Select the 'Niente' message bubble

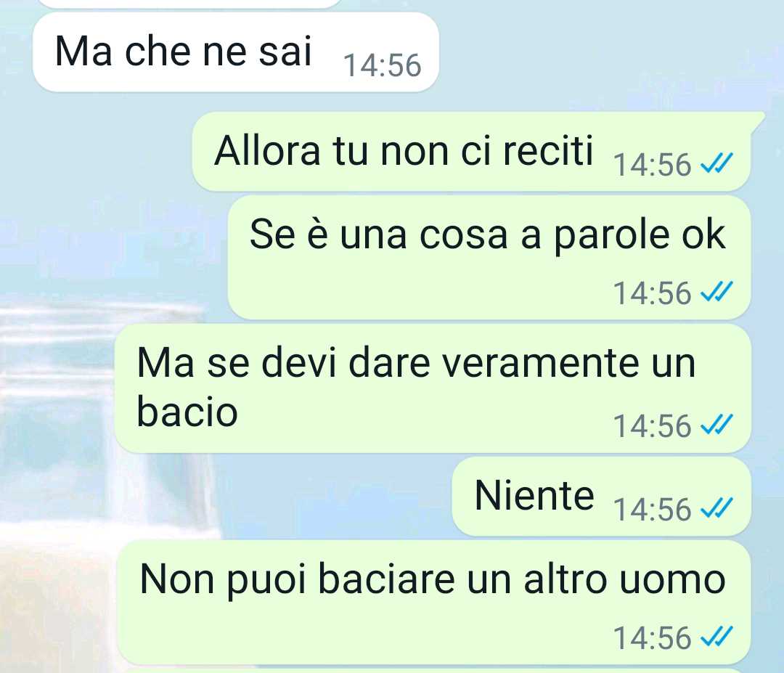point(602,496)
